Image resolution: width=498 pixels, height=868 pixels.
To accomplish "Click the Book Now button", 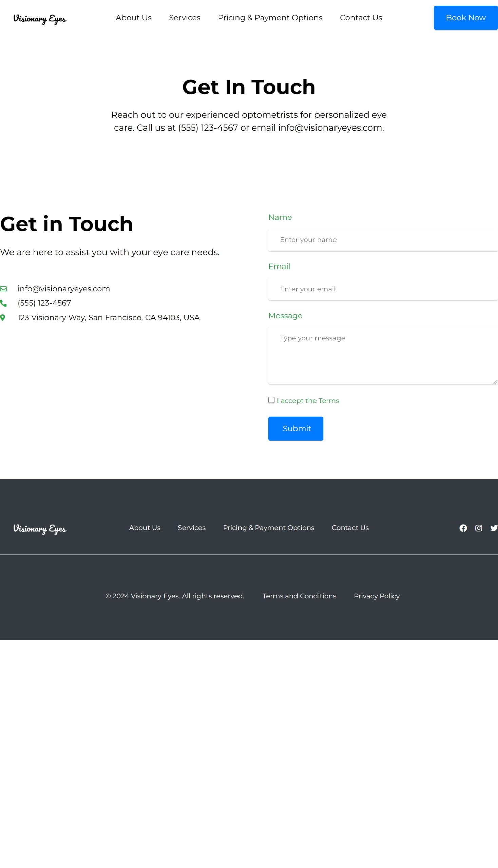I will [x=466, y=18].
